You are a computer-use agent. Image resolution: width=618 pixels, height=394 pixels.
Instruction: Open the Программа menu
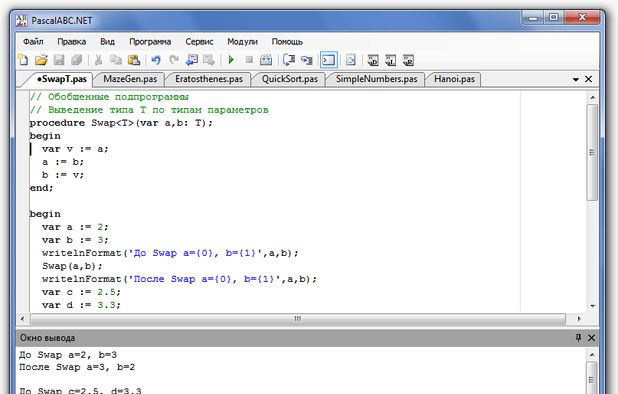[x=150, y=41]
